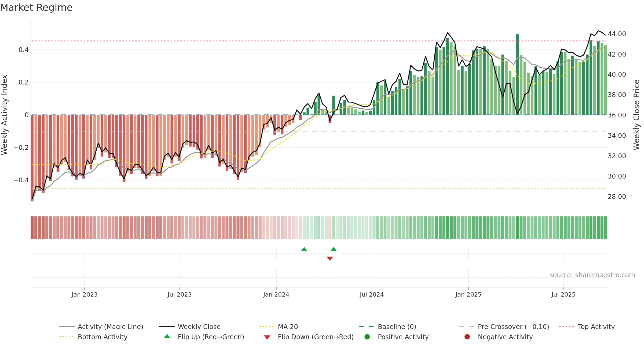The width and height of the screenshot is (644, 362).
Task: Click the first dark red cell of regime strip
Action: point(32,228)
